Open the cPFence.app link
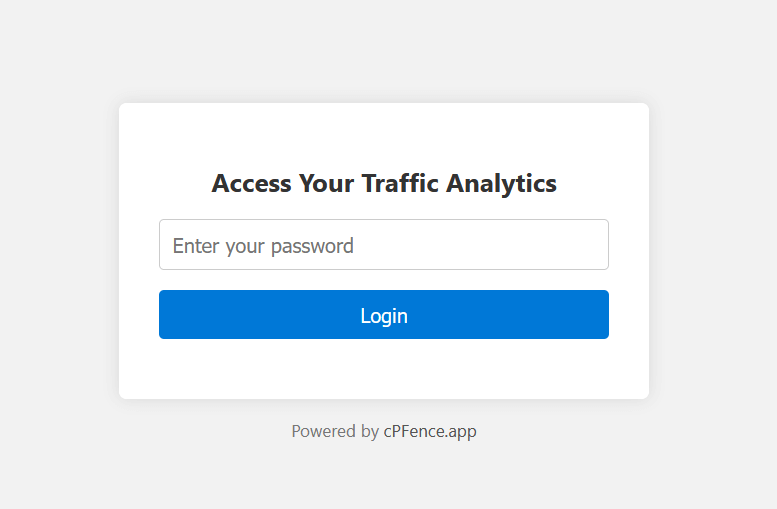 click(430, 432)
